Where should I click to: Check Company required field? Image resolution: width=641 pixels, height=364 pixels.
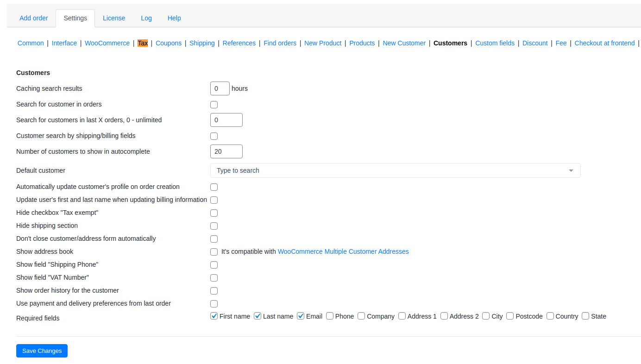pos(361,316)
